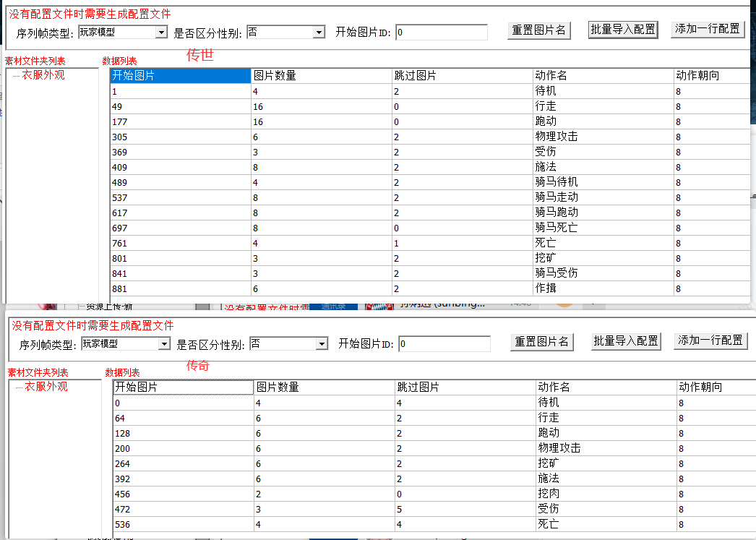Click 跳过图片 column header in lower window
This screenshot has width=756, height=540.
465,387
